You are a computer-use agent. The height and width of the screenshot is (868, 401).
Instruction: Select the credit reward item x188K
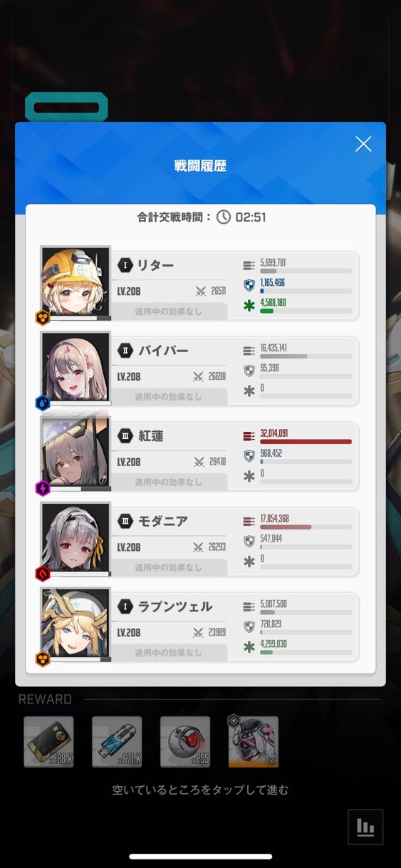click(49, 742)
